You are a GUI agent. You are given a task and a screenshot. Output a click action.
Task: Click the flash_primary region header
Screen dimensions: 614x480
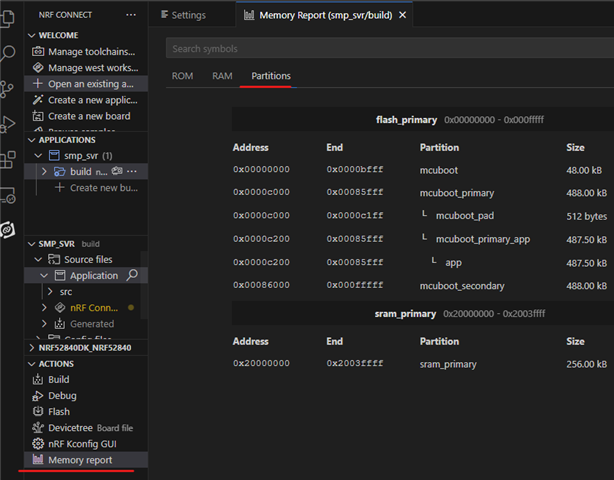423,119
